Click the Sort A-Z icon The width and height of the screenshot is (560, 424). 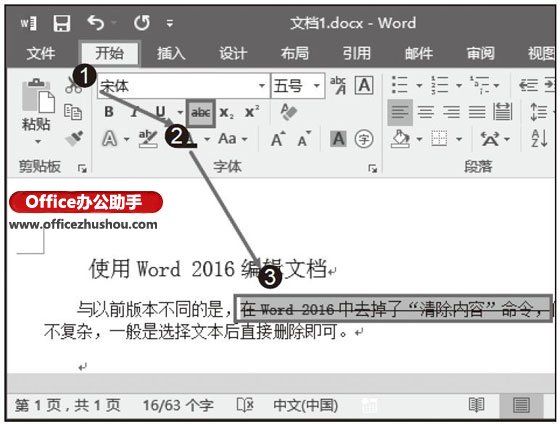point(539,139)
